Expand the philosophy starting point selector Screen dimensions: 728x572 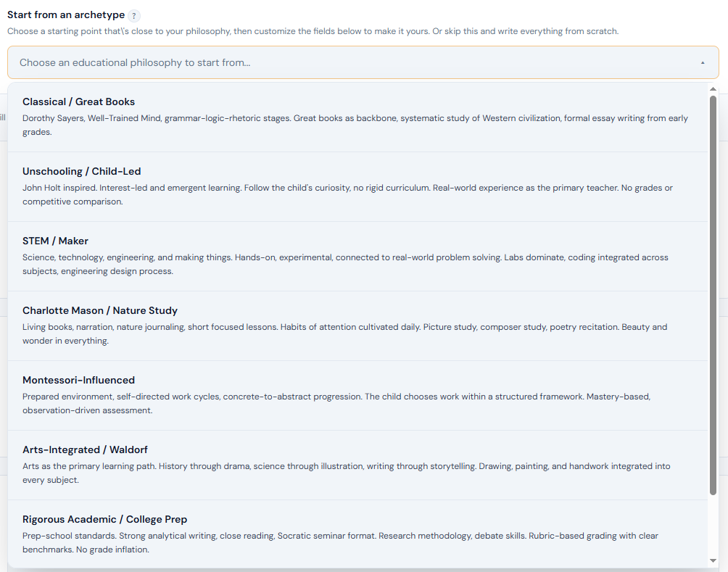point(363,62)
